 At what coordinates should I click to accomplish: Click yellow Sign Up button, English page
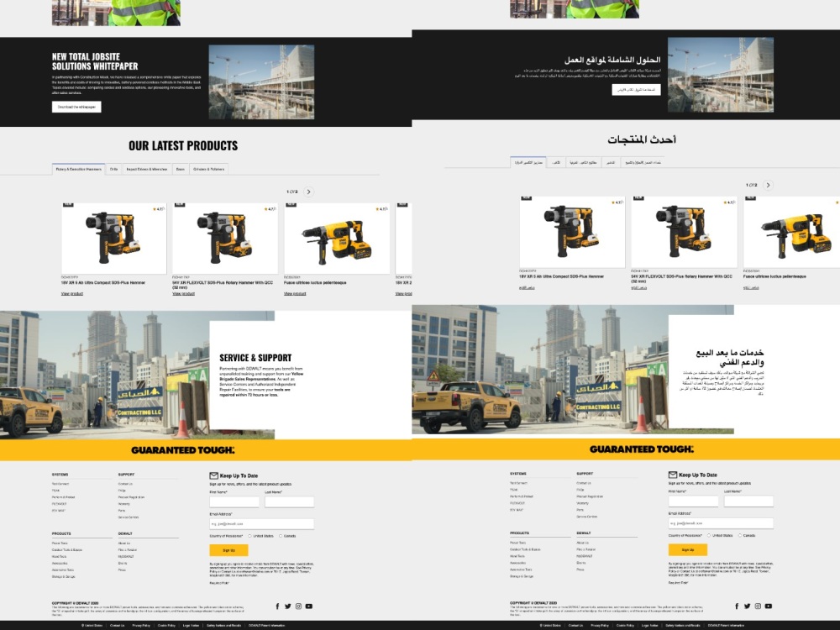tap(228, 550)
